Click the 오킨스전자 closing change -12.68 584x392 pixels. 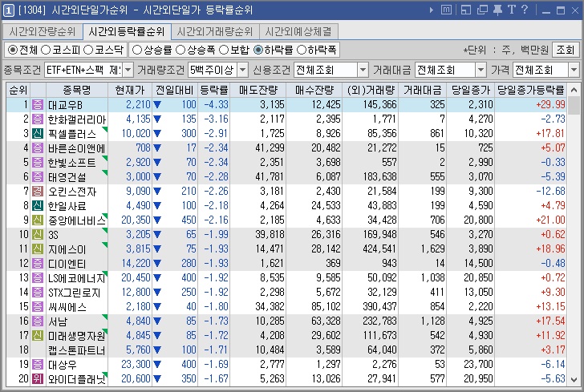pos(550,192)
